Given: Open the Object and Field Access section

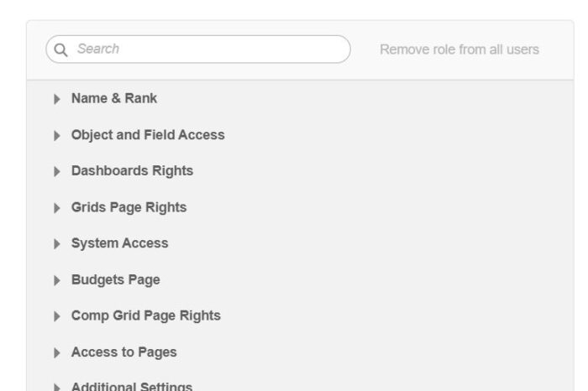Looking at the screenshot, I should tap(148, 134).
